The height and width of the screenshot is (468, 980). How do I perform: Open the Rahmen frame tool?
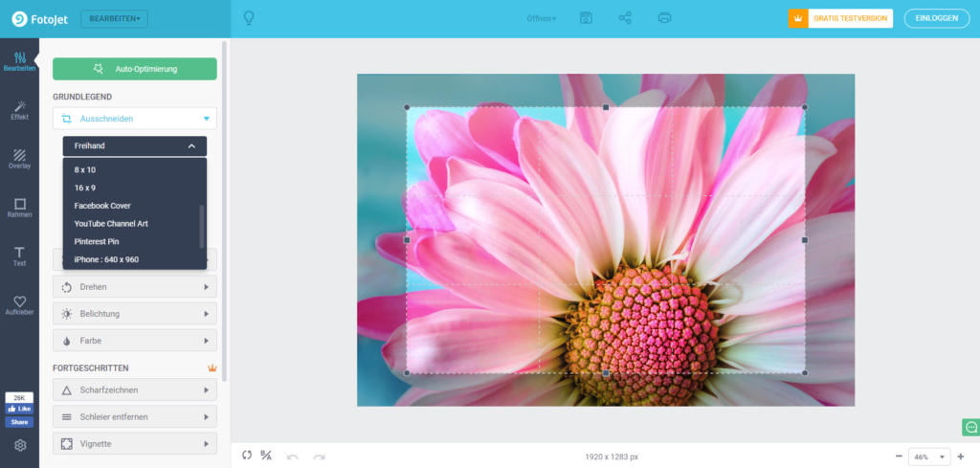click(19, 208)
